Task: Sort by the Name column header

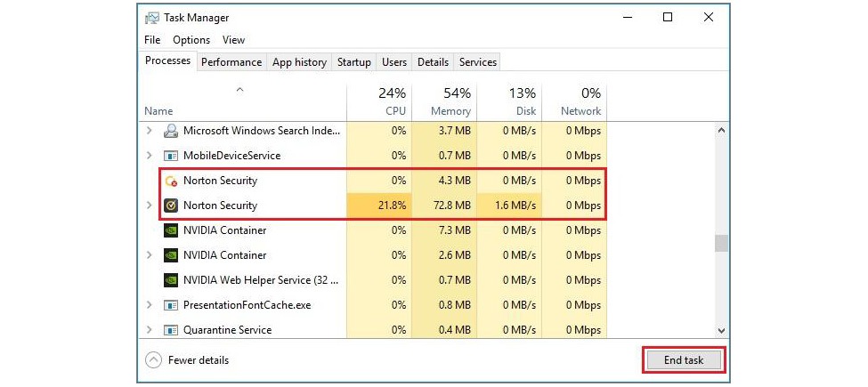Action: [x=244, y=102]
